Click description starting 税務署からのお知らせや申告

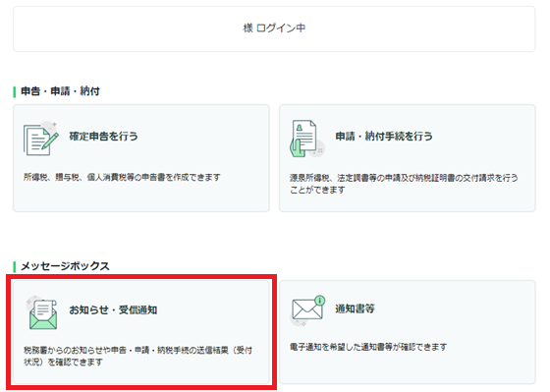coord(137,356)
